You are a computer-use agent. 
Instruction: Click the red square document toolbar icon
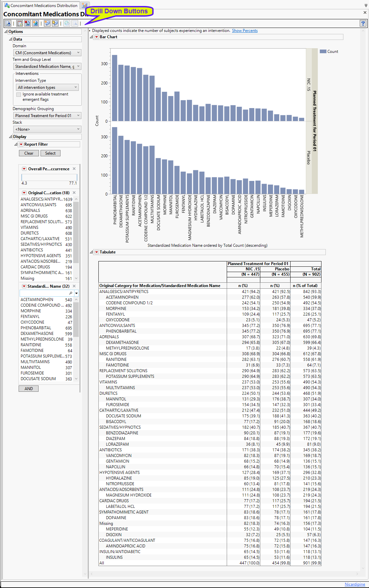pos(27,23)
